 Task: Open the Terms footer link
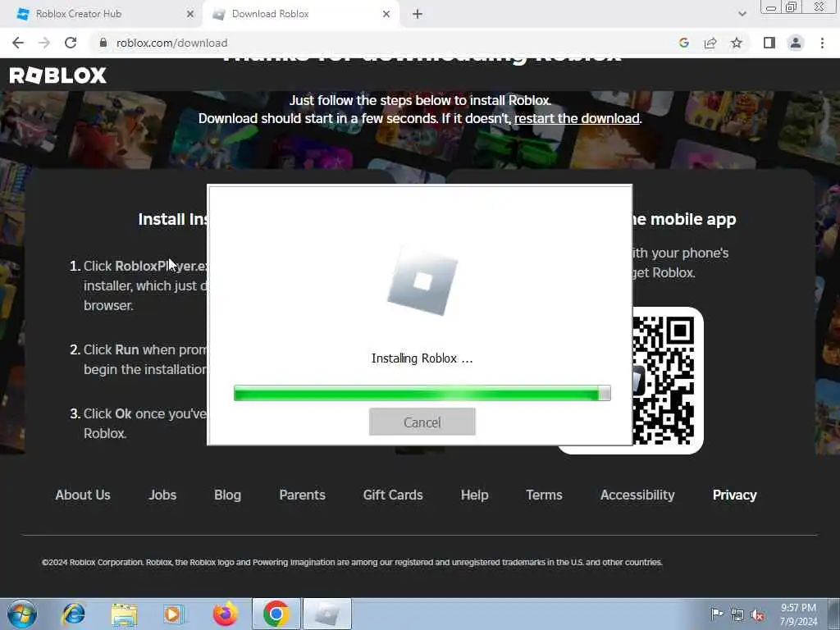tap(545, 495)
